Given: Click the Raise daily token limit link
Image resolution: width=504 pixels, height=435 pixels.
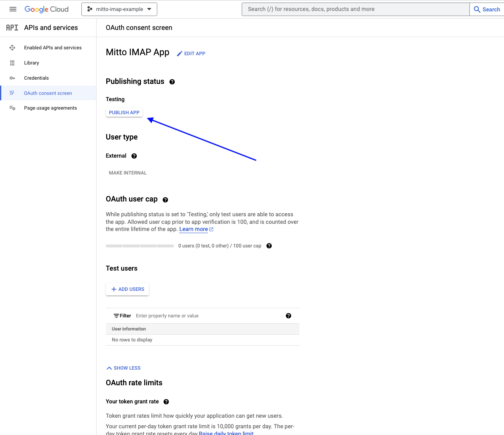Looking at the screenshot, I should coord(226,433).
